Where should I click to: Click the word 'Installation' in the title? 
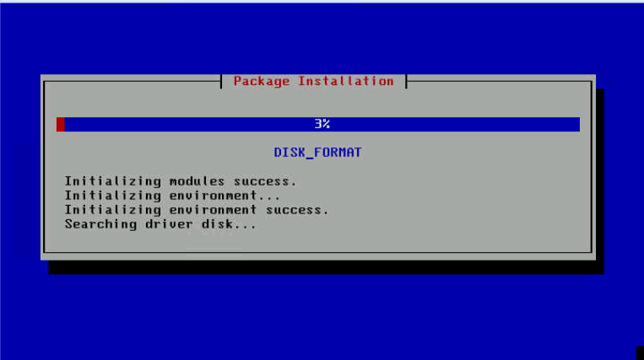(x=346, y=81)
